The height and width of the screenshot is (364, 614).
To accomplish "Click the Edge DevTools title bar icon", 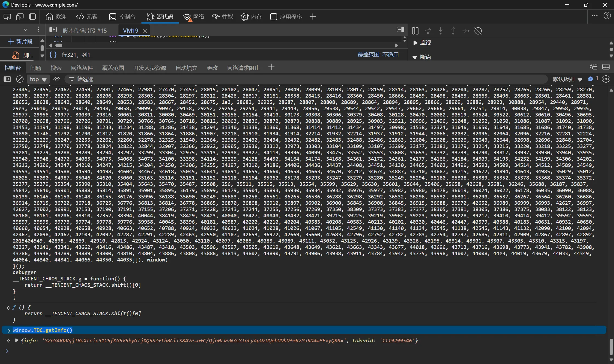I will click(x=5, y=5).
